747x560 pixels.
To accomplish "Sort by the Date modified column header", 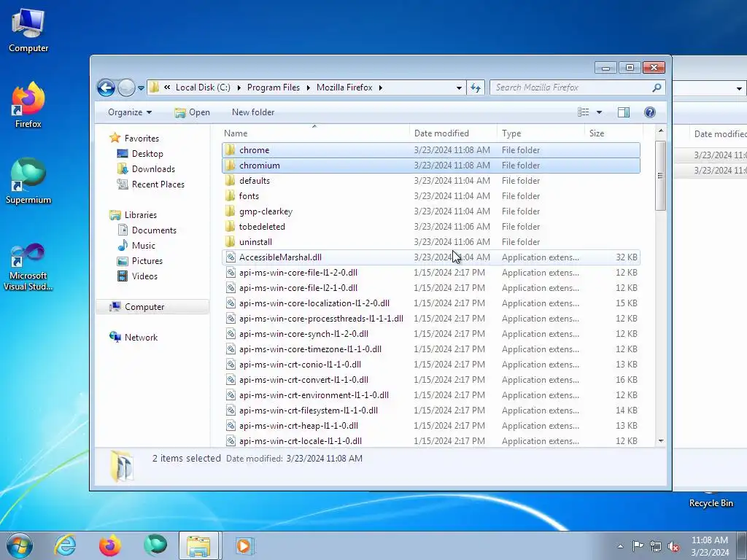I will pos(452,133).
